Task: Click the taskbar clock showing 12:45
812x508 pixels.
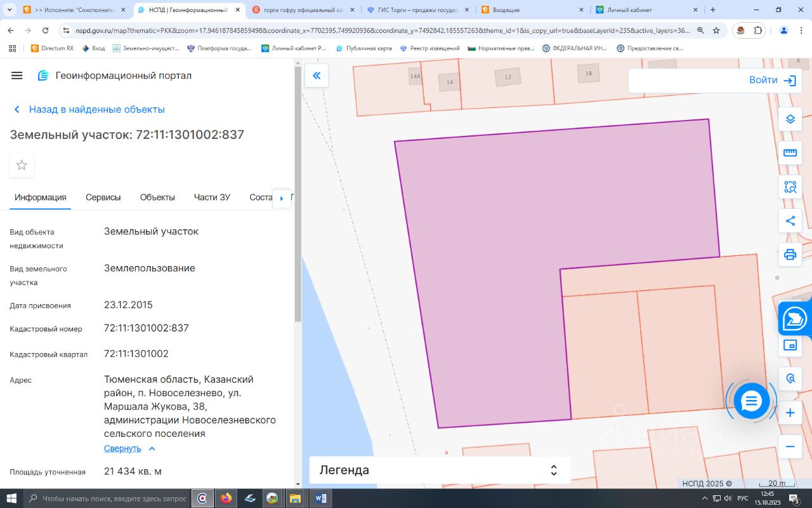Action: tap(768, 493)
